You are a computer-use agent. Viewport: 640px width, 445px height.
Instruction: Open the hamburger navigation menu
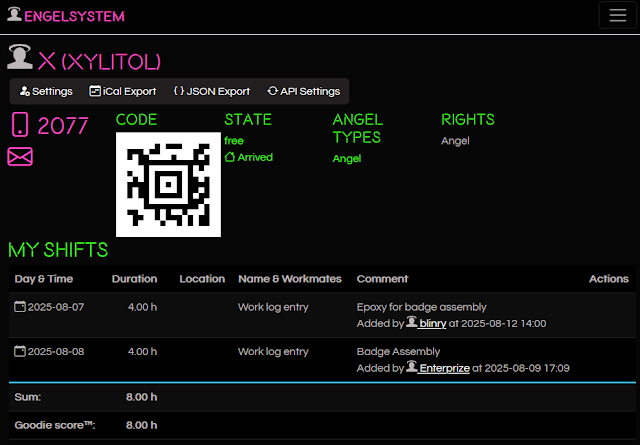612,15
